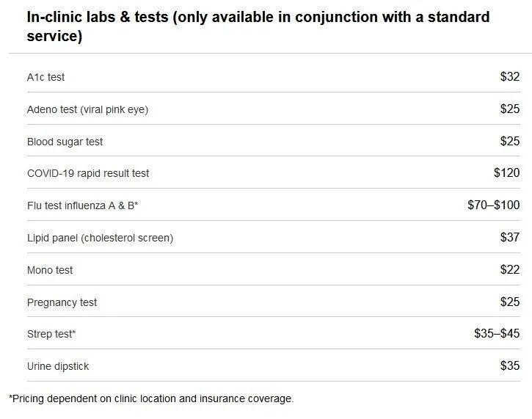Select the Mono test label
Image resolution: width=532 pixels, height=419 pixels.
50,270
